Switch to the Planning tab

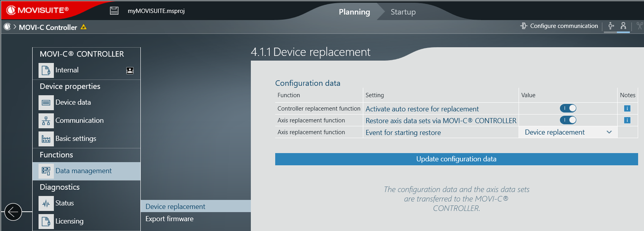point(354,12)
